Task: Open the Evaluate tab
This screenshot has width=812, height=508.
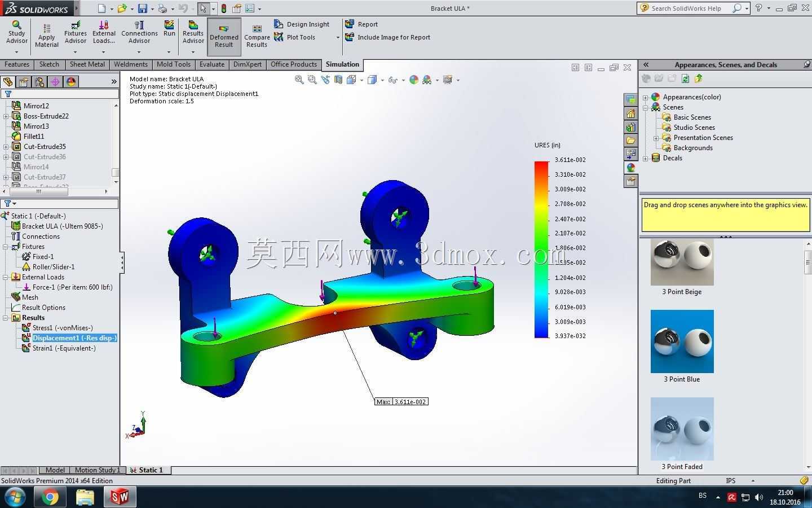Action: click(212, 64)
